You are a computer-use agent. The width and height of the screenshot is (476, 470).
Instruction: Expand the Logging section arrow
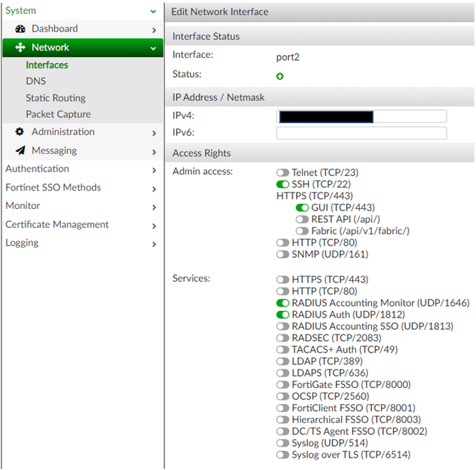(153, 244)
